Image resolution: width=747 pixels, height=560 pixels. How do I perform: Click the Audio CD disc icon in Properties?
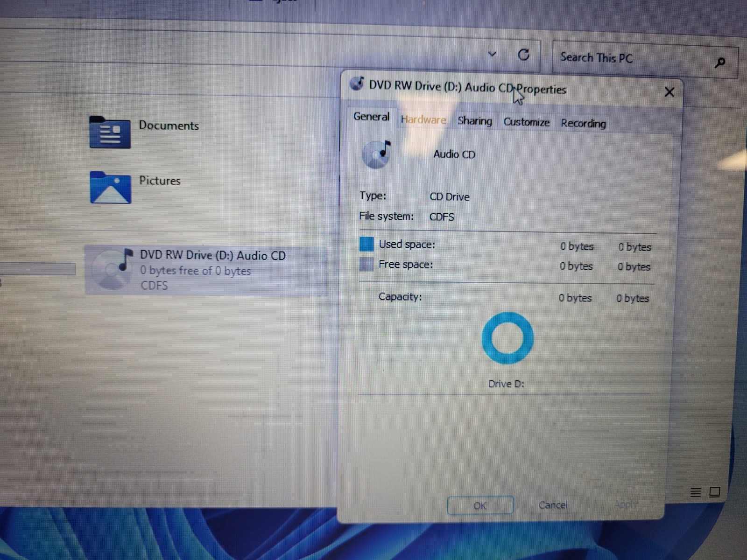(376, 154)
